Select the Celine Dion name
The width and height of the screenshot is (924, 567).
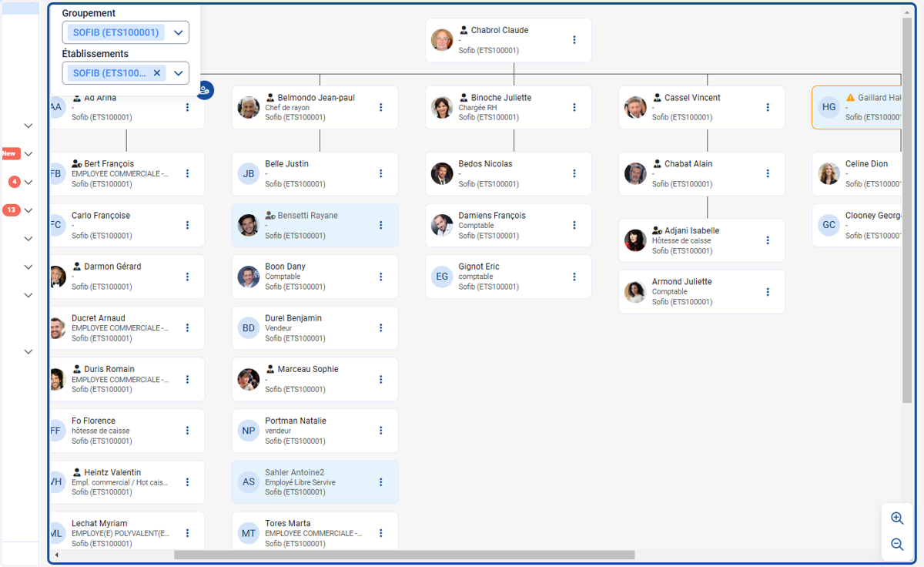click(x=867, y=164)
